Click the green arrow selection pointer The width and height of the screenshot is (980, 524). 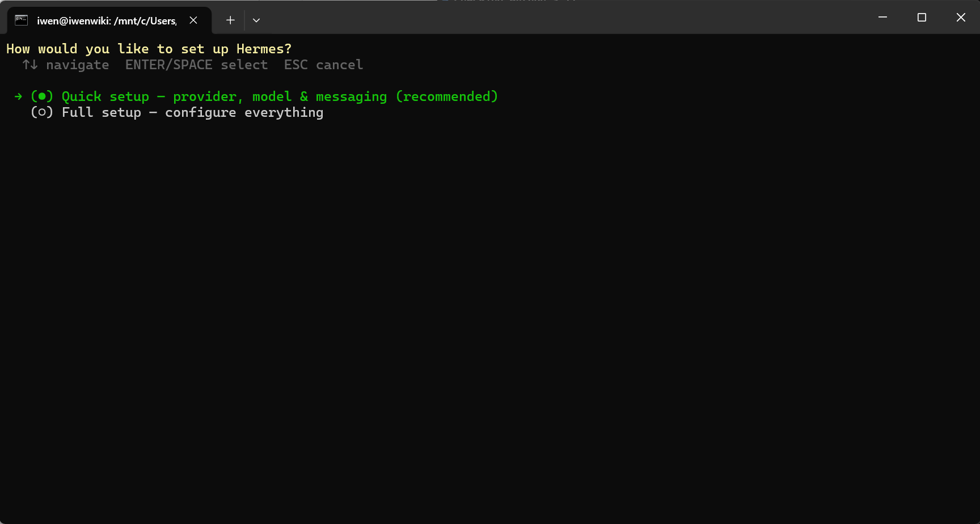pos(18,96)
